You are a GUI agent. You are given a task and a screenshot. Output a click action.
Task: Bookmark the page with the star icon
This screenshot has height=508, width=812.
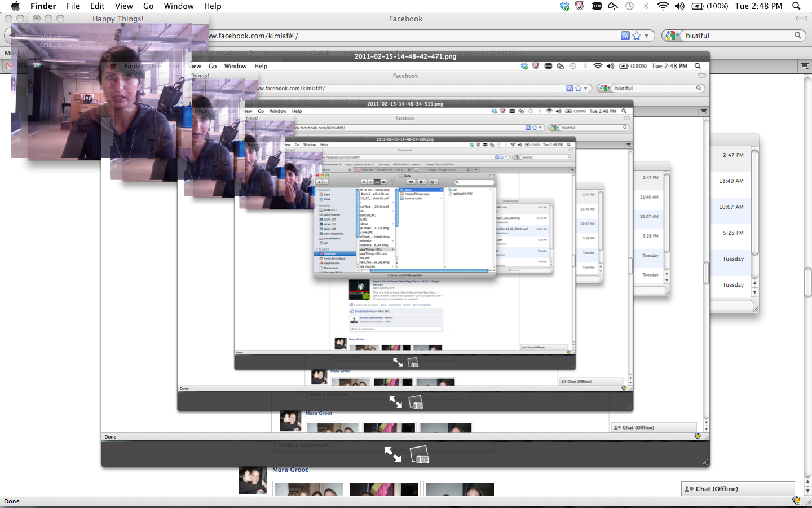[x=637, y=36]
